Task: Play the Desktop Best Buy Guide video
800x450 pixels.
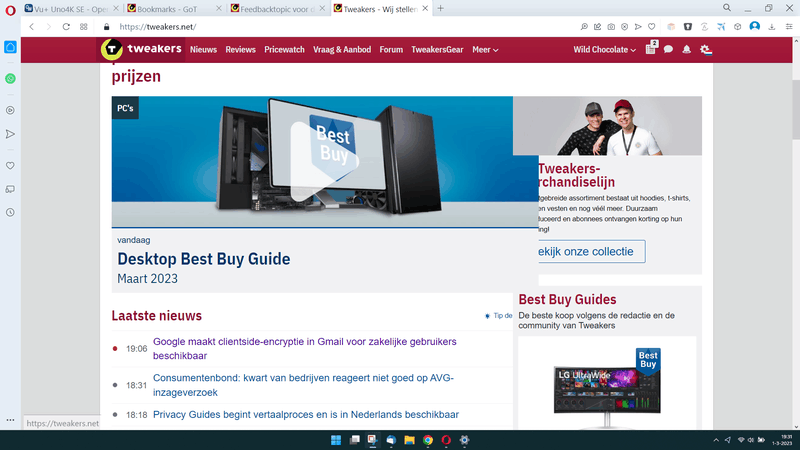Action: [325, 161]
